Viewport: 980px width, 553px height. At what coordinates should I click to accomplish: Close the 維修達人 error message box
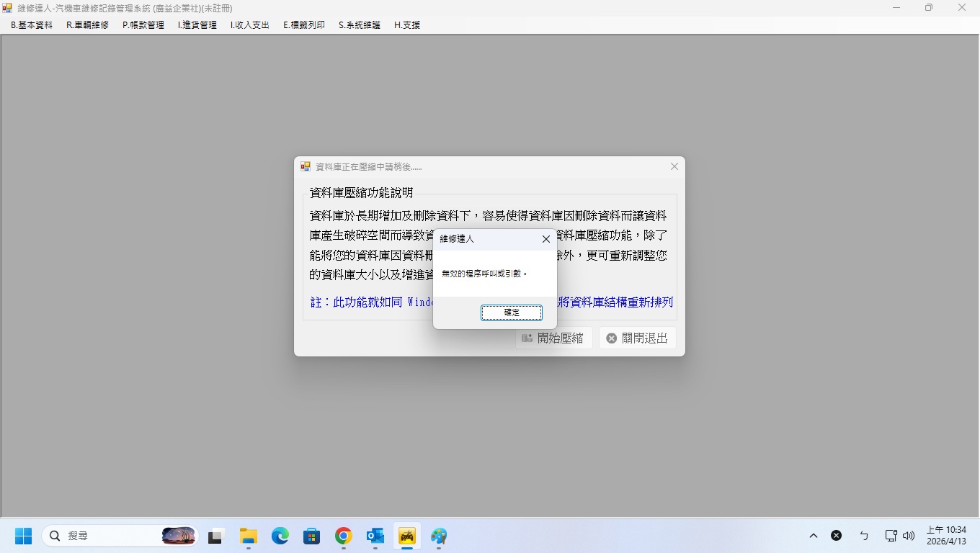pos(545,239)
